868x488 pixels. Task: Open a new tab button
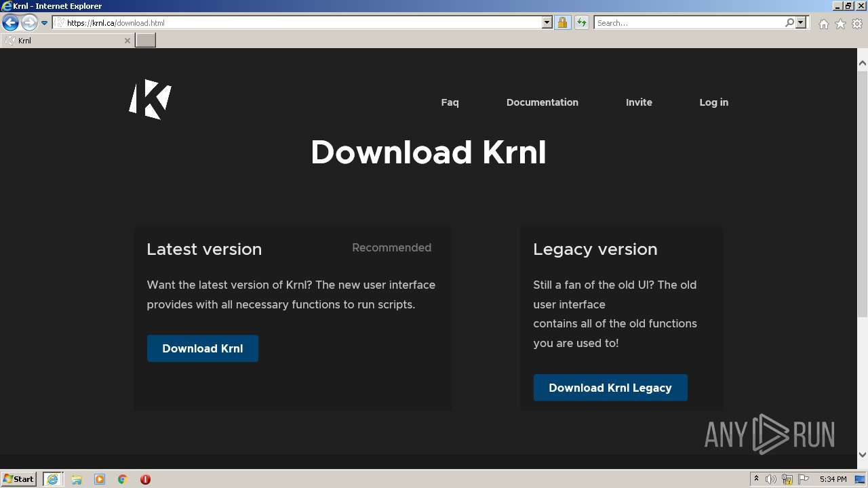pyautogui.click(x=145, y=41)
